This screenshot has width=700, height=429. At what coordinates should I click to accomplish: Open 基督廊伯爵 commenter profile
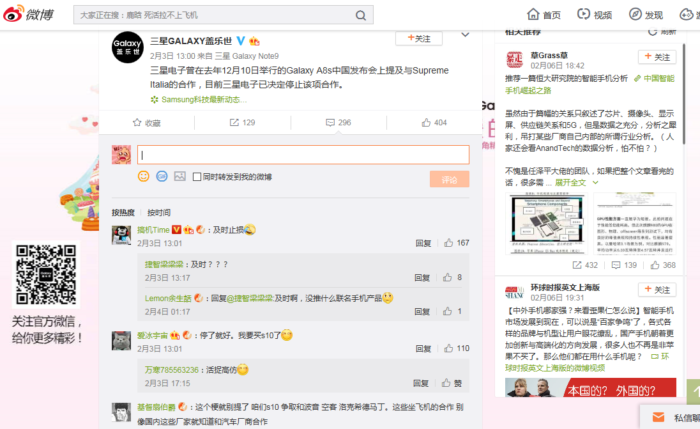point(156,407)
